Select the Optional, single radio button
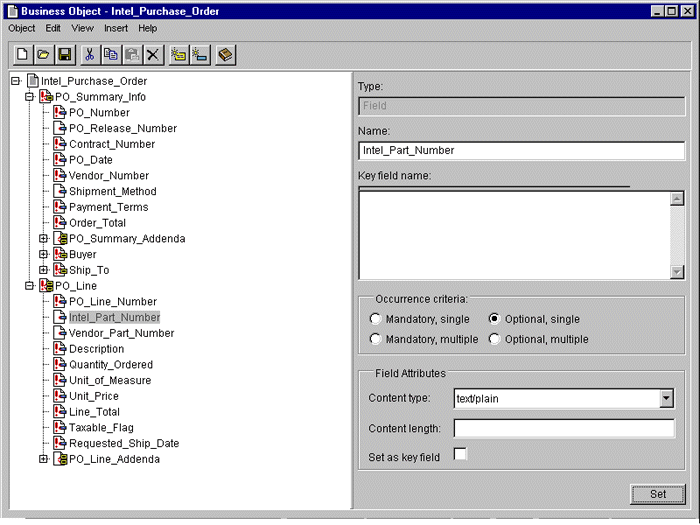Image resolution: width=700 pixels, height=525 pixels. (494, 319)
